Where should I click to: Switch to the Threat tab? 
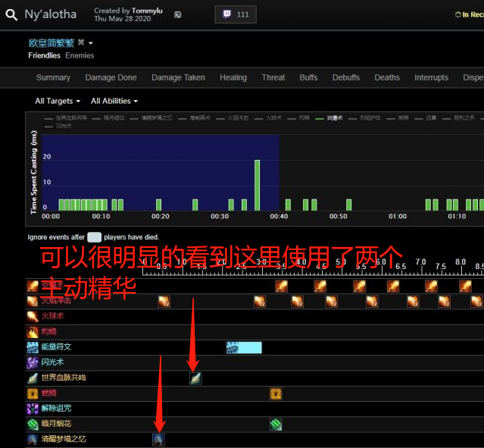pyautogui.click(x=273, y=77)
